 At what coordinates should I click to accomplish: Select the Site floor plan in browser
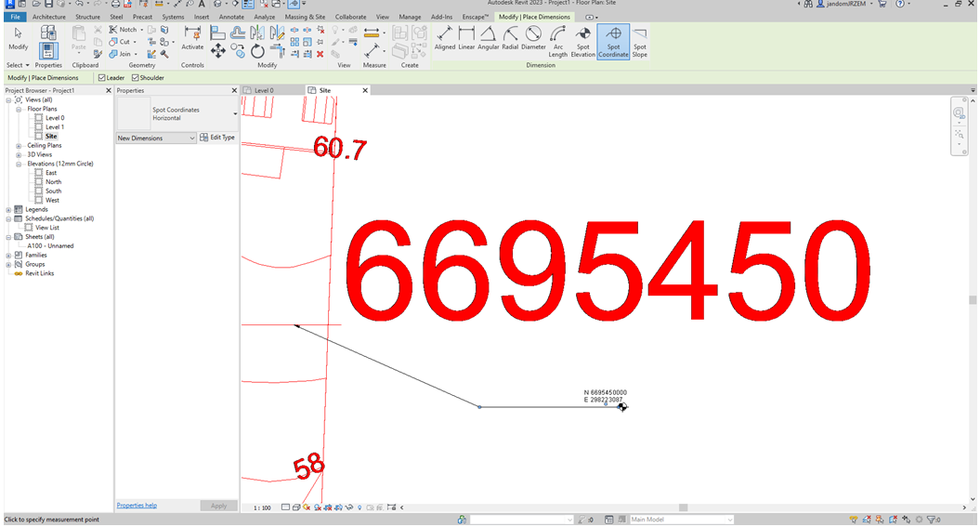pyautogui.click(x=50, y=137)
